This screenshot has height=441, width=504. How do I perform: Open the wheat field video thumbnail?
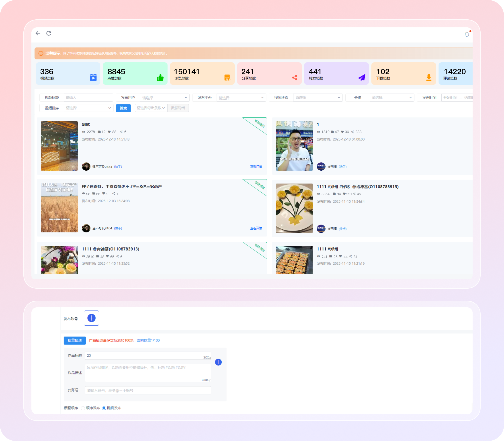coord(59,208)
